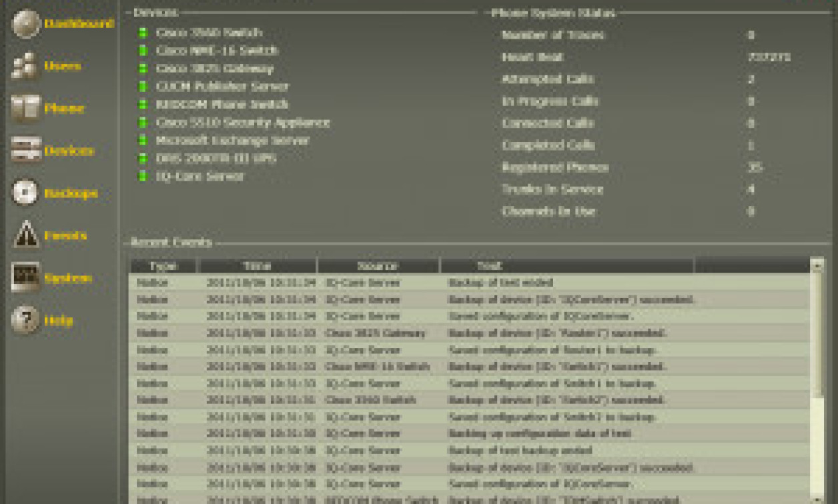This screenshot has height=504, width=838.
Task: Select CUCM Publisher Server in Devices list
Action: 222,87
